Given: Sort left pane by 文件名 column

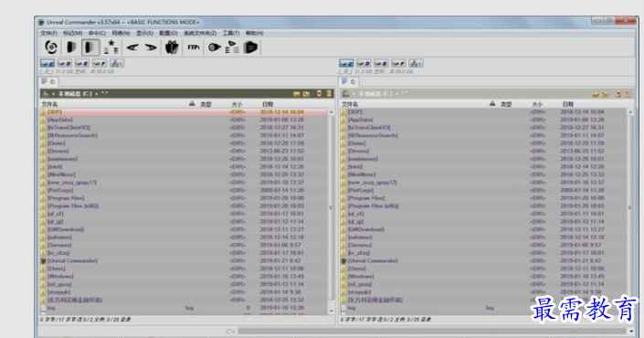Looking at the screenshot, I should click(49, 104).
